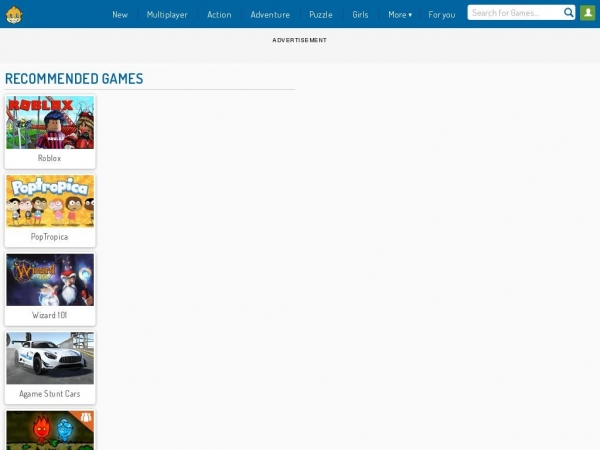600x450 pixels.
Task: Go to the For you page
Action: 442,15
